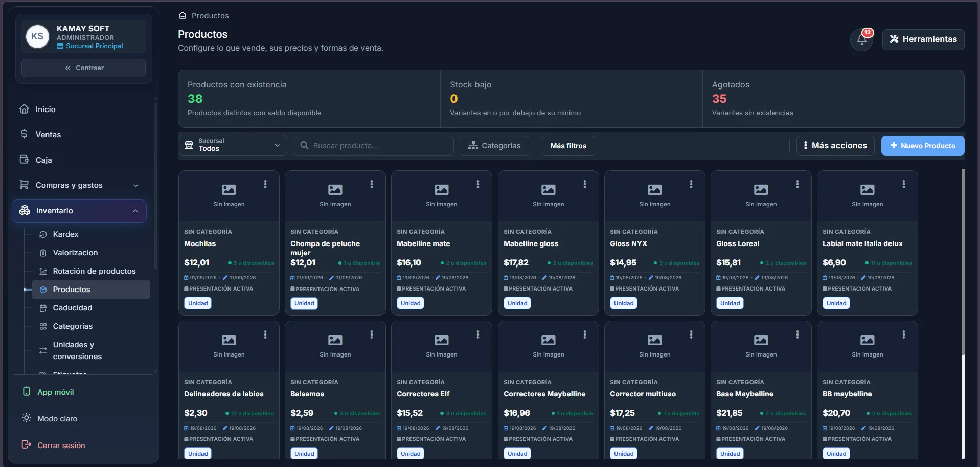Viewport: 980px width, 467px height.
Task: Open kebab menu on Base Maybelline card
Action: [x=797, y=335]
